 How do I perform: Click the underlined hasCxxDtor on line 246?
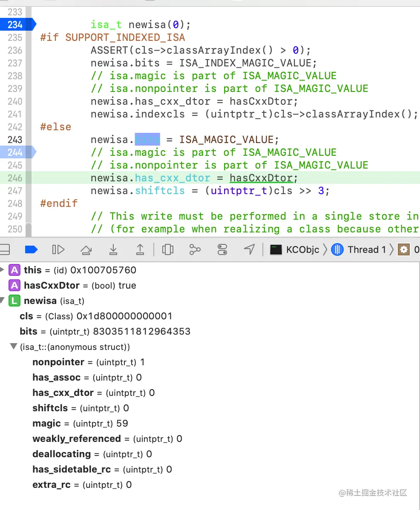261,178
